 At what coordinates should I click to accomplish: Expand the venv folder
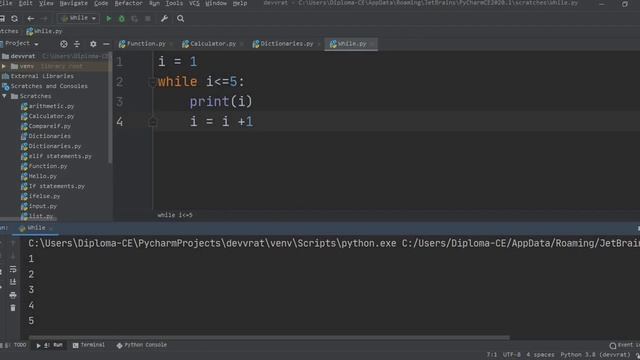[x=4, y=66]
